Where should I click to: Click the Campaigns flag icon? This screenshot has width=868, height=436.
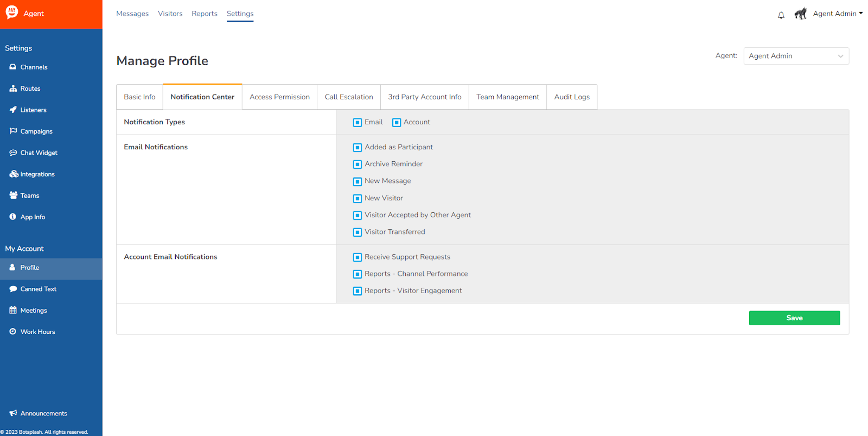[x=13, y=131]
